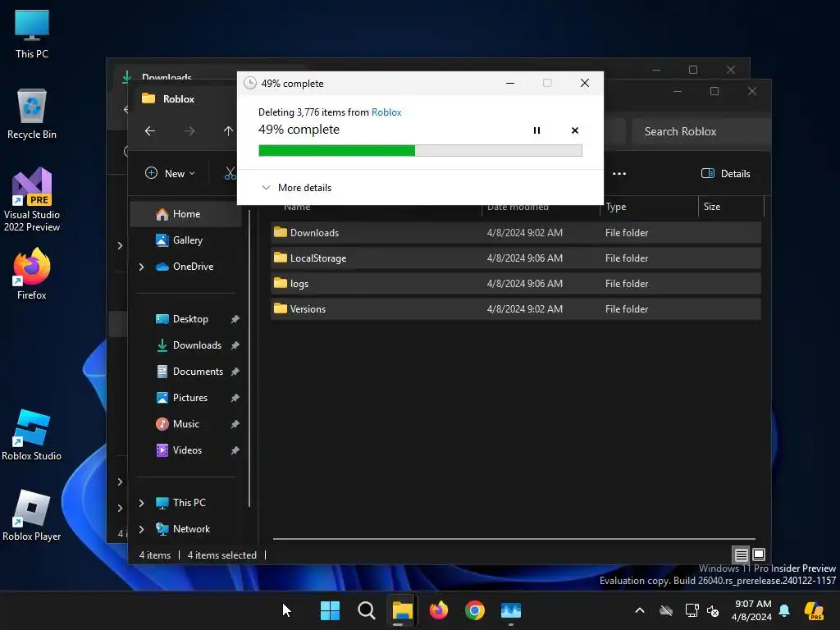Launch Roblox Player desktop shortcut

(x=32, y=515)
